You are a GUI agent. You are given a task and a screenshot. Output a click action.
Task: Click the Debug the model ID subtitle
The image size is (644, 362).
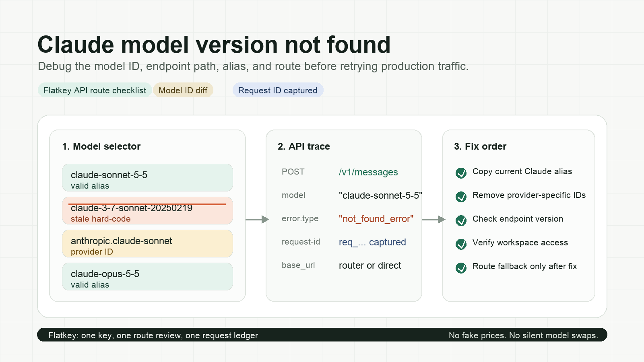tap(253, 66)
